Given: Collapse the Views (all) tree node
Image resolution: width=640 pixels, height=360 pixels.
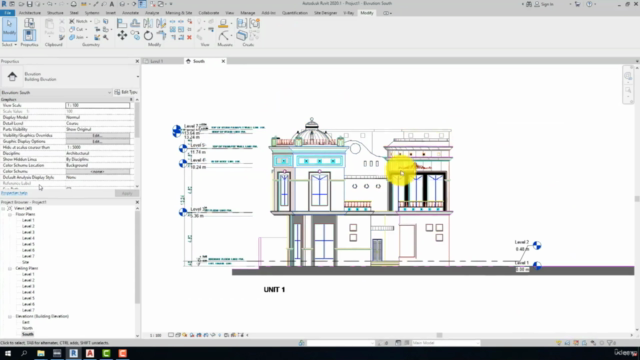Looking at the screenshot, I should click(3, 208).
